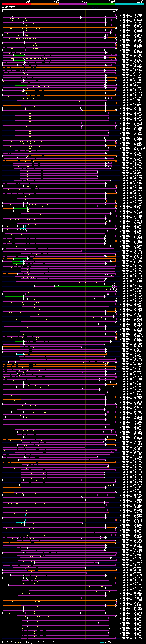Select the UniRef100_Q2IMJ3 label

click(x=131, y=361)
